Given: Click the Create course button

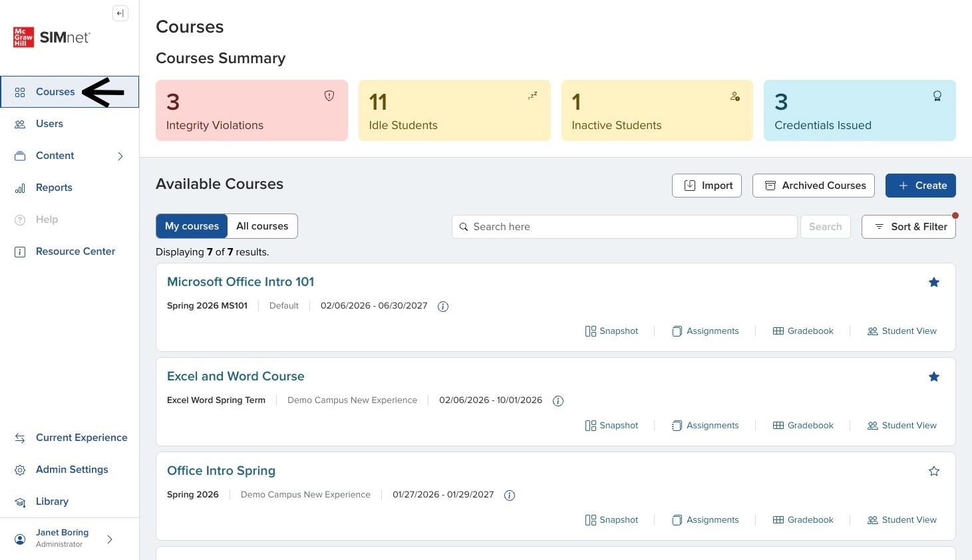Looking at the screenshot, I should click(921, 186).
